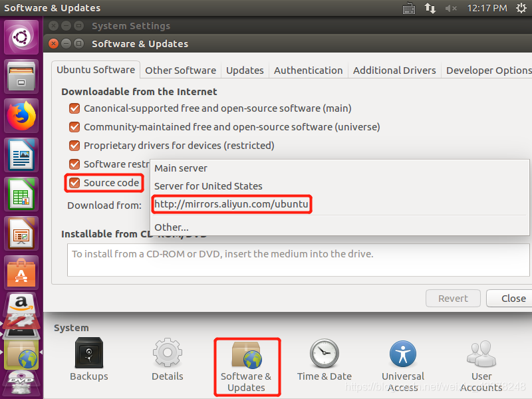Close the Software & Updates window
This screenshot has width=532, height=399.
click(53, 44)
